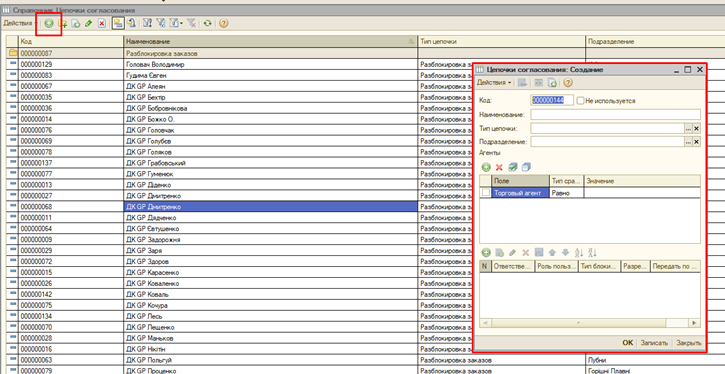Move the item to a group via the toolbar icon
The image size is (725, 374).
coord(132,23)
